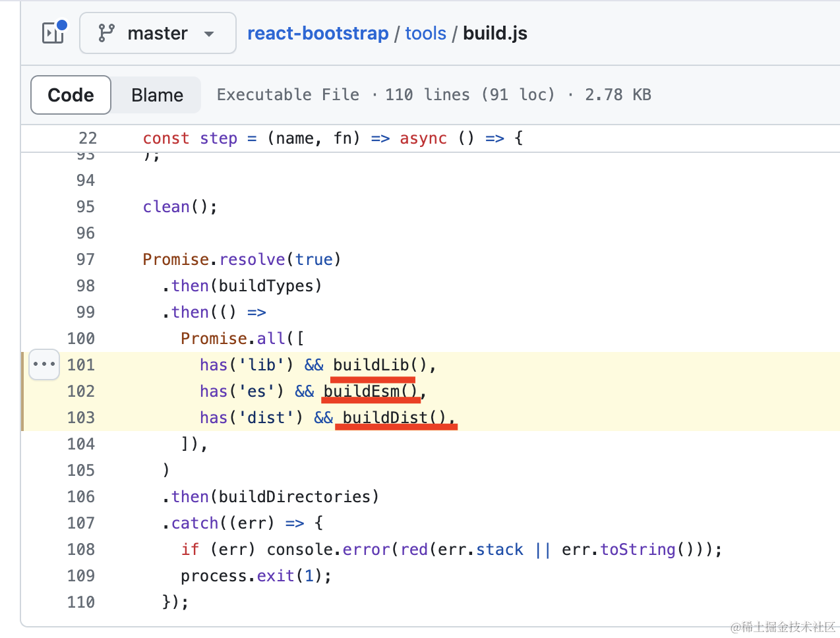
Task: Click the buildEsm() call
Action: pyautogui.click(x=371, y=391)
